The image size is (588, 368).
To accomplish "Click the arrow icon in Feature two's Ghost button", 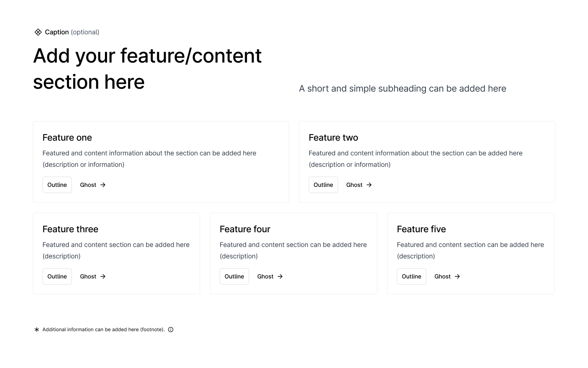I will coord(369,185).
